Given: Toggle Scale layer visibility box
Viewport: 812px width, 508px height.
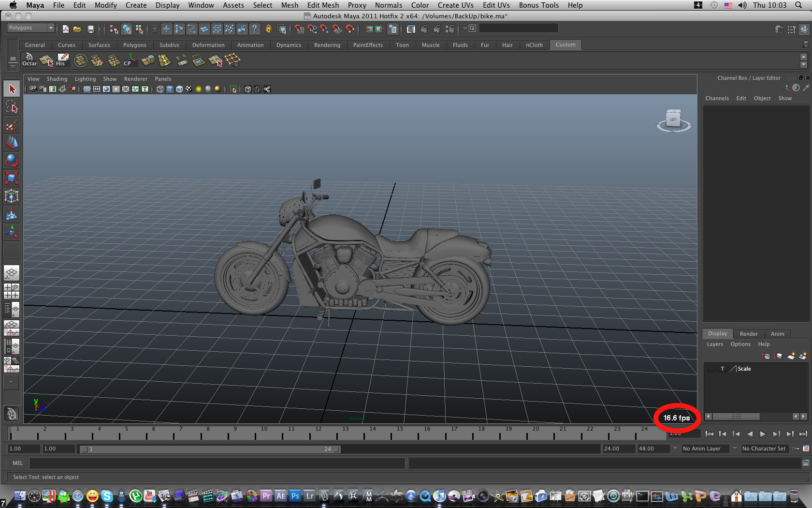Looking at the screenshot, I should pos(711,369).
